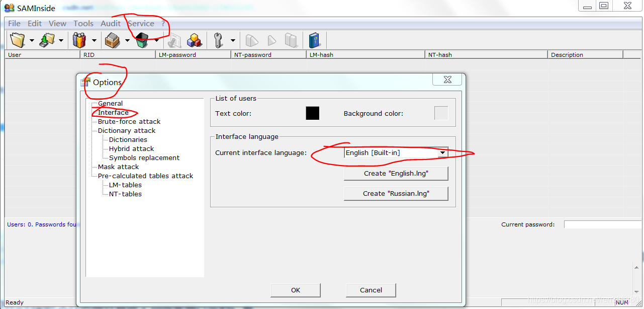
Task: Click Create "Russian.lng" button
Action: pyautogui.click(x=396, y=193)
